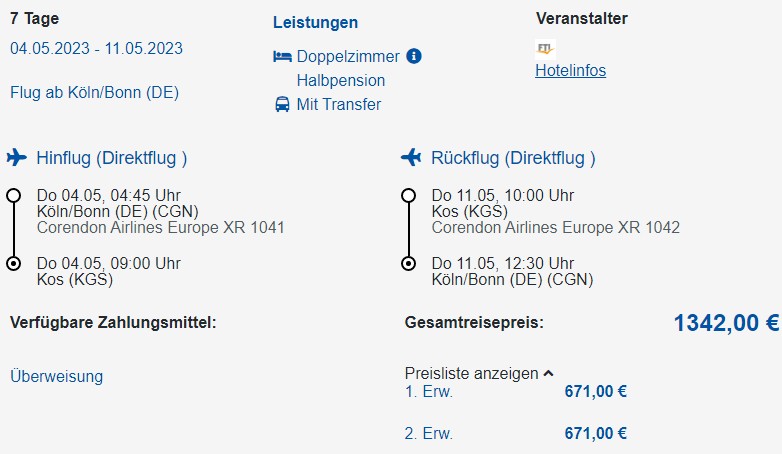Click the Rückflug departure Kos circle marker
The height and width of the screenshot is (454, 782).
(x=408, y=195)
